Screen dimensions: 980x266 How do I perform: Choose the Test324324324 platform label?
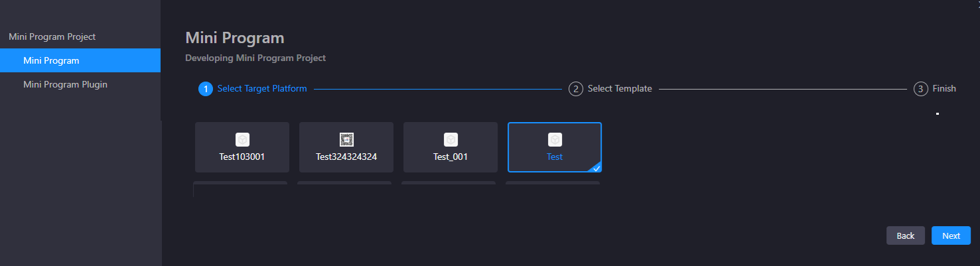[x=346, y=157]
